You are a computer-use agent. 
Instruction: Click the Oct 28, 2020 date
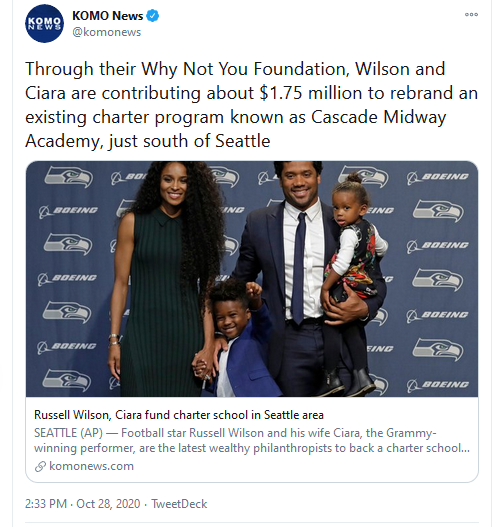pos(108,504)
